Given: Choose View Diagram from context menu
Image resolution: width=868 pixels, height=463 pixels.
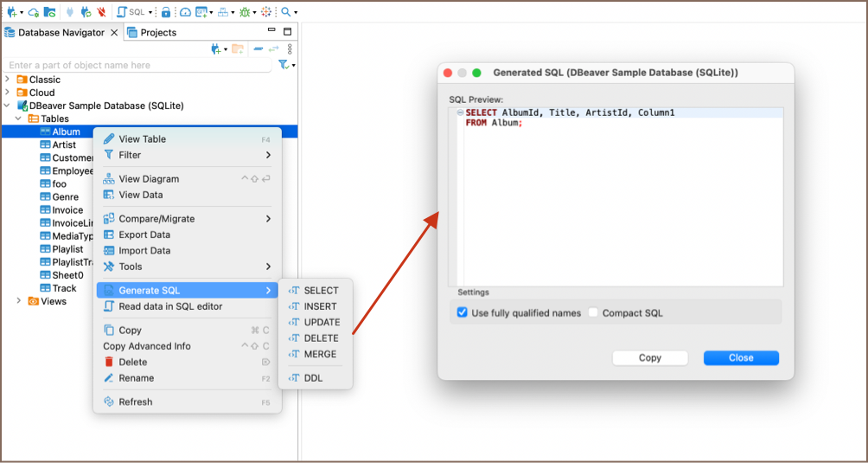Looking at the screenshot, I should 149,179.
